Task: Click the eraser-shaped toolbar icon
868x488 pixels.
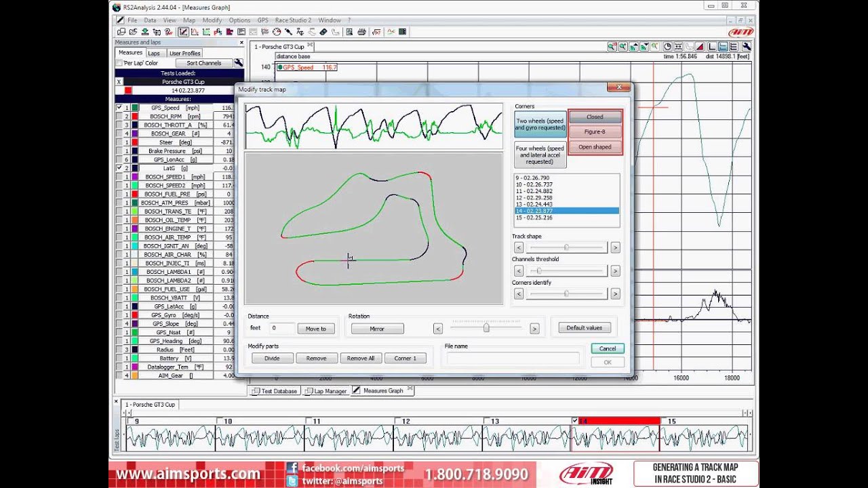Action: tap(323, 31)
